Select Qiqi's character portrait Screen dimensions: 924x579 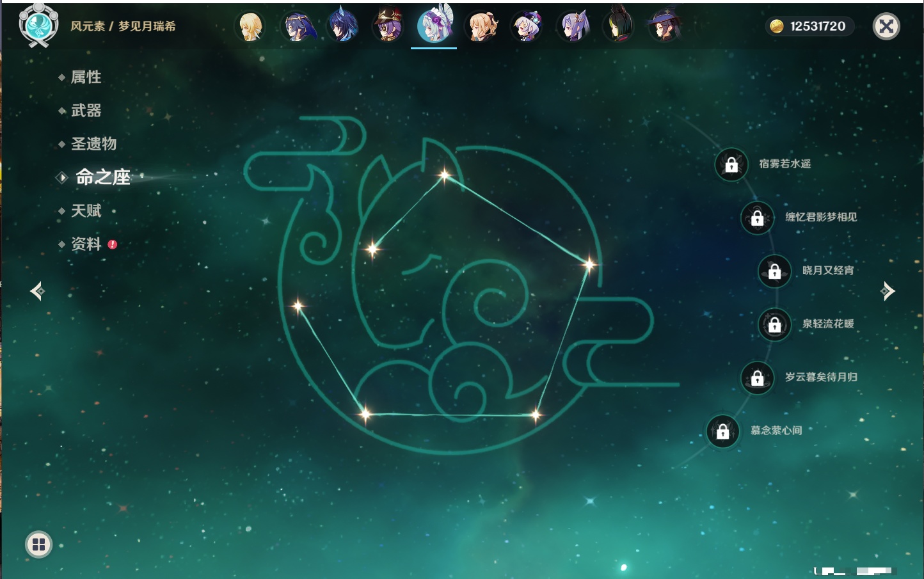pos(527,27)
